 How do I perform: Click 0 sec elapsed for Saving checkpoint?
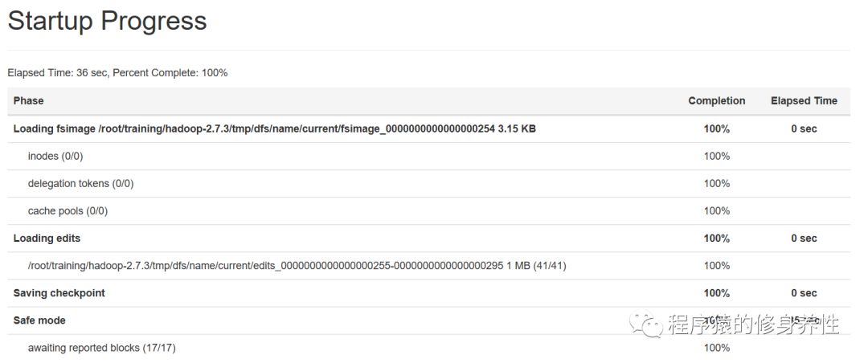[x=804, y=293]
